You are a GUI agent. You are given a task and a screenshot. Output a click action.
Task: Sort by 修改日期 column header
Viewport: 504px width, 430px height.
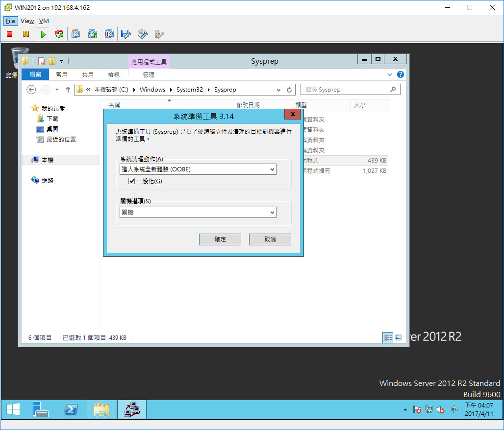(262, 105)
